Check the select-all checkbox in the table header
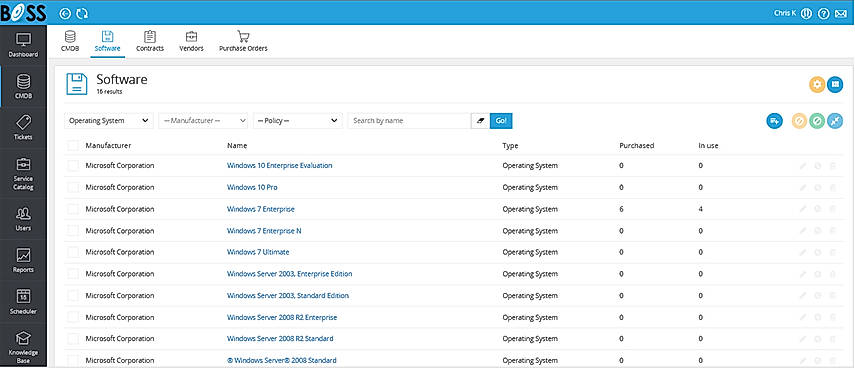 coord(73,146)
